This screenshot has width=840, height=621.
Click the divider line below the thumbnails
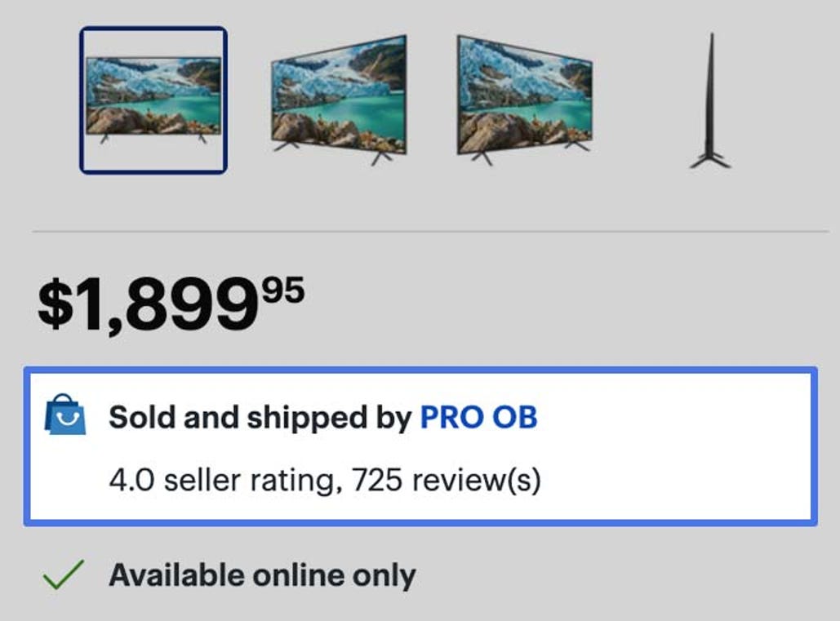point(430,231)
